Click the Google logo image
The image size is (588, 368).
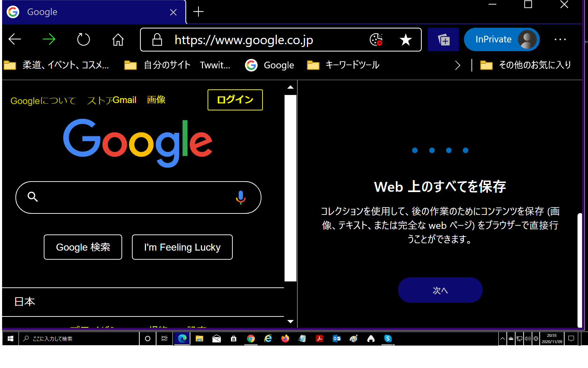pos(138,143)
